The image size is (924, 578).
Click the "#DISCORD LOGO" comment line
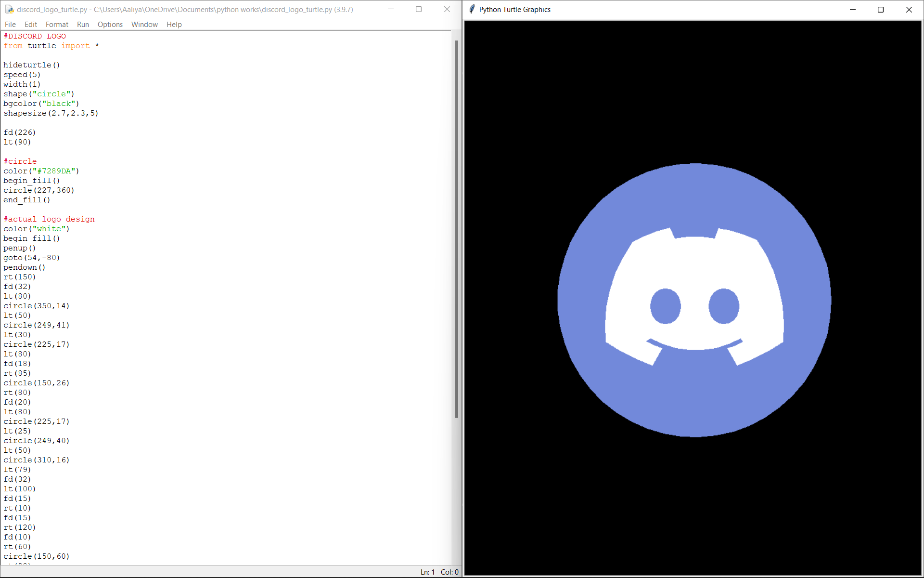coord(35,36)
